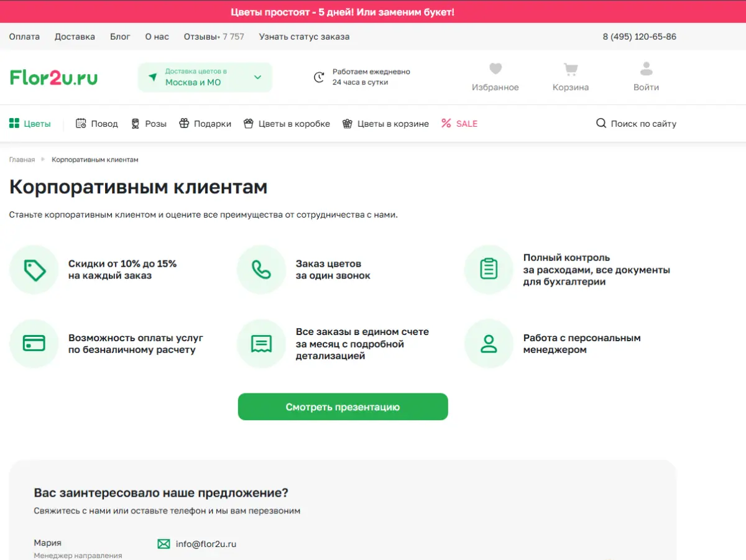Viewport: 746px width, 560px height.
Task: Click the Работа с персональным менеджером text
Action: 582,344
